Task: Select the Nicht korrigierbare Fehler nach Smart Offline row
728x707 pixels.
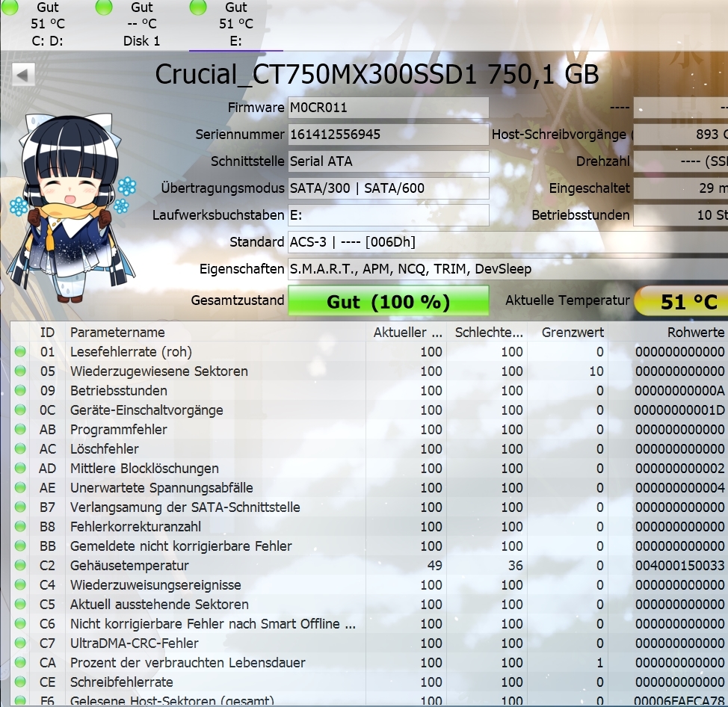Action: click(369, 624)
